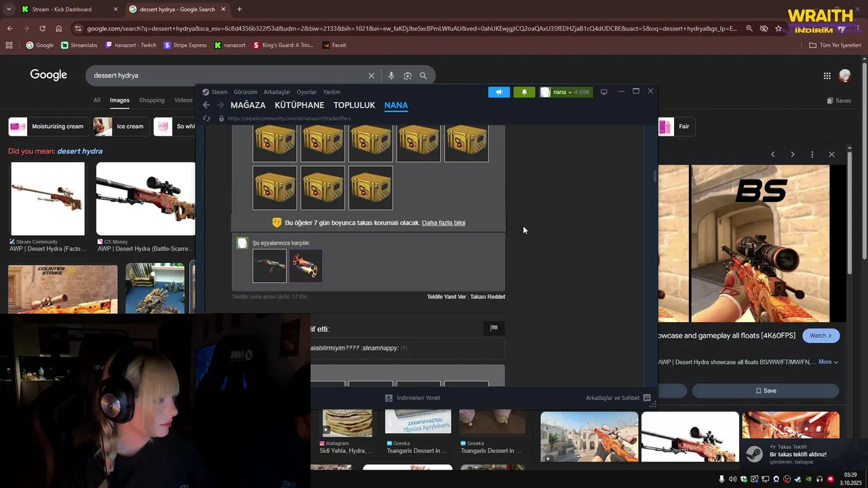Click Teklife Yanıt Ver link

[446, 297]
